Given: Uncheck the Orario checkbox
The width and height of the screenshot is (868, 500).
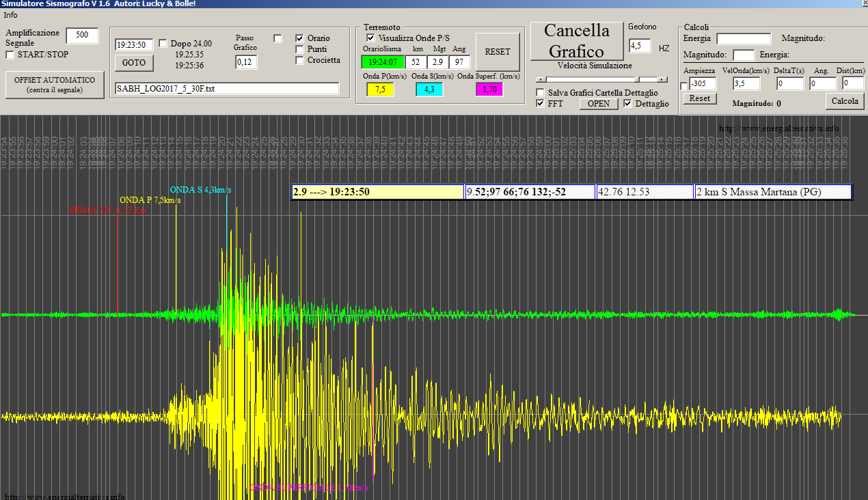Looking at the screenshot, I should click(299, 38).
